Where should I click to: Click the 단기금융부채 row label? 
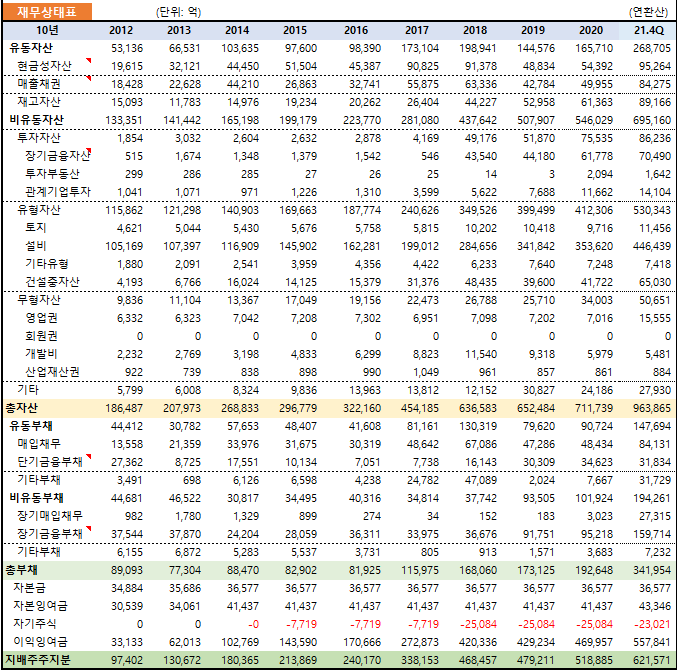tap(50, 462)
